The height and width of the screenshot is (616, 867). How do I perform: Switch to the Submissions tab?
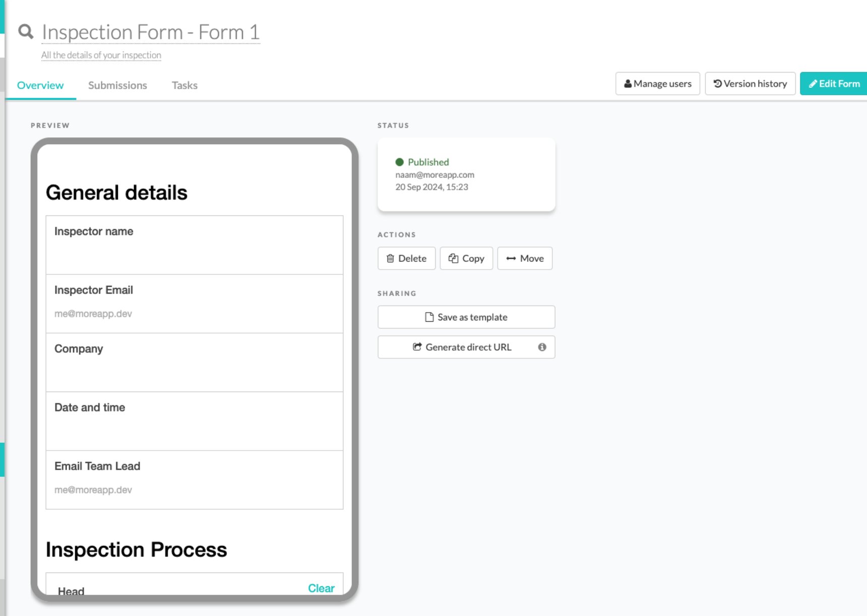117,85
